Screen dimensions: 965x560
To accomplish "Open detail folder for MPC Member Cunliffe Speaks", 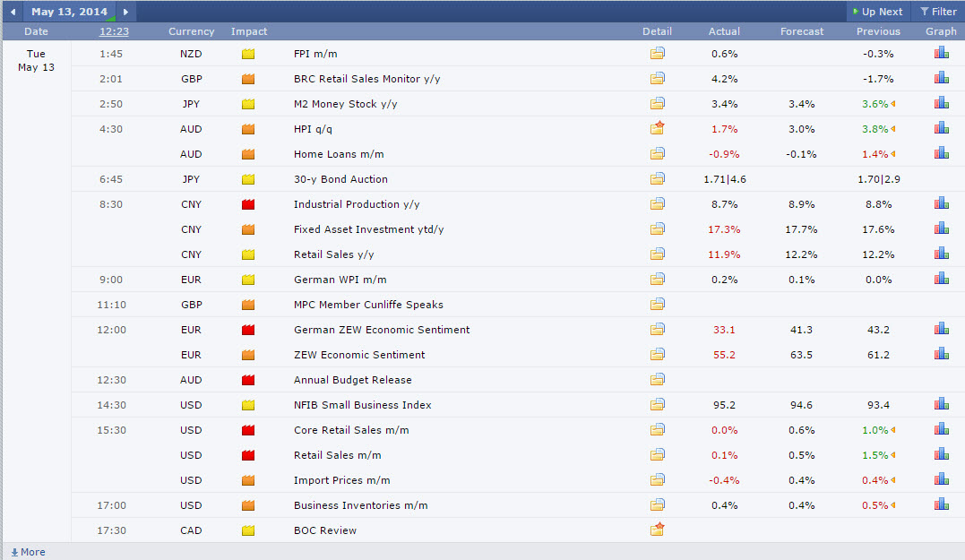I will pos(658,304).
